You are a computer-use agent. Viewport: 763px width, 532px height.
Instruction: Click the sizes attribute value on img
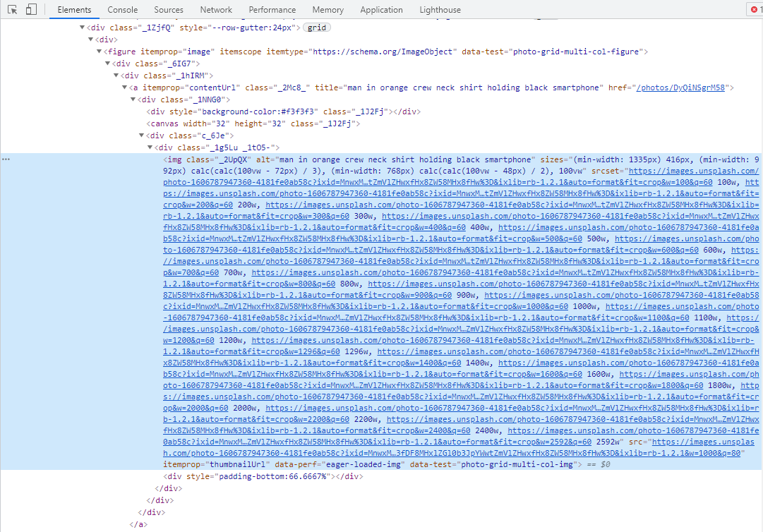(461, 165)
